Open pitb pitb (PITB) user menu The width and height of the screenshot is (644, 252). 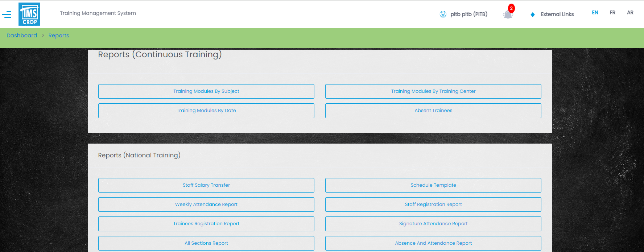point(468,14)
